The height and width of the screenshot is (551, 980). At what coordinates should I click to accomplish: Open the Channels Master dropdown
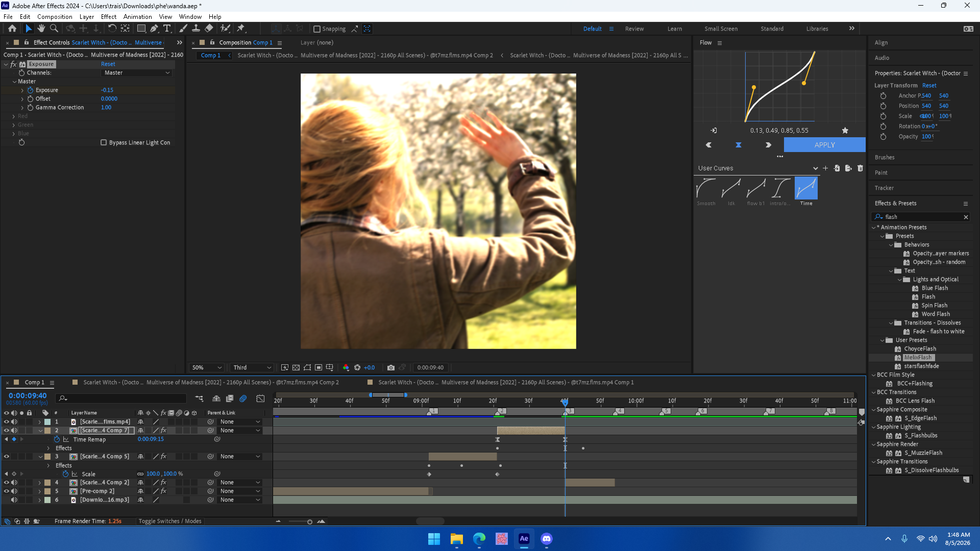[x=137, y=73]
